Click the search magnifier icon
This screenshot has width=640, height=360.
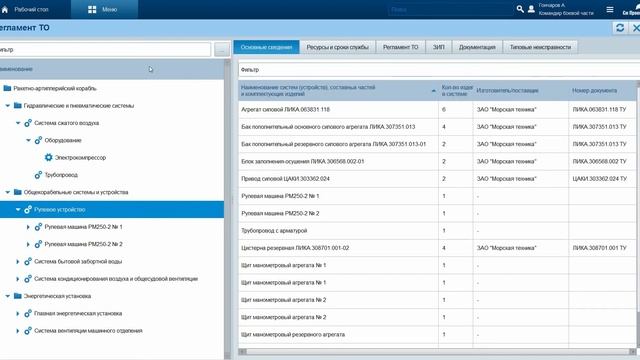pos(520,9)
